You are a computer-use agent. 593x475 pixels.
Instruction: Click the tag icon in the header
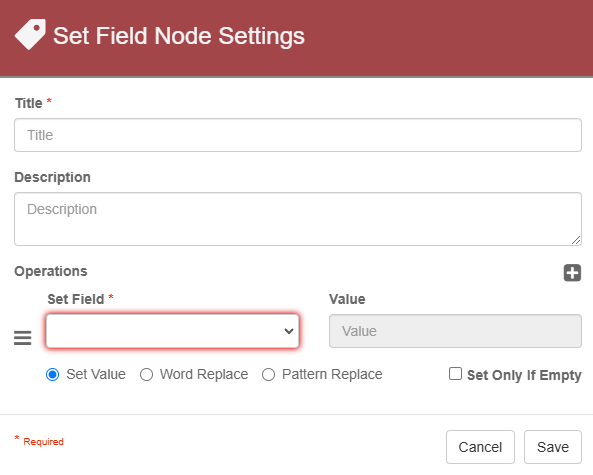pos(30,34)
